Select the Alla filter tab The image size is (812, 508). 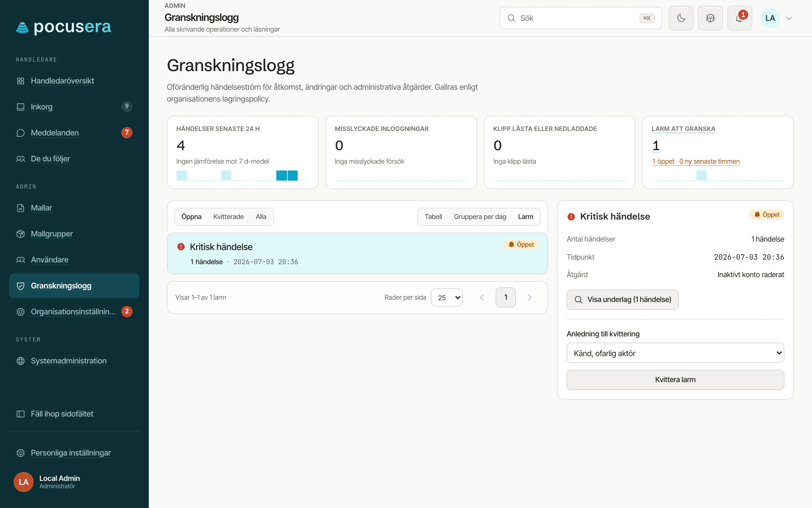pos(261,217)
